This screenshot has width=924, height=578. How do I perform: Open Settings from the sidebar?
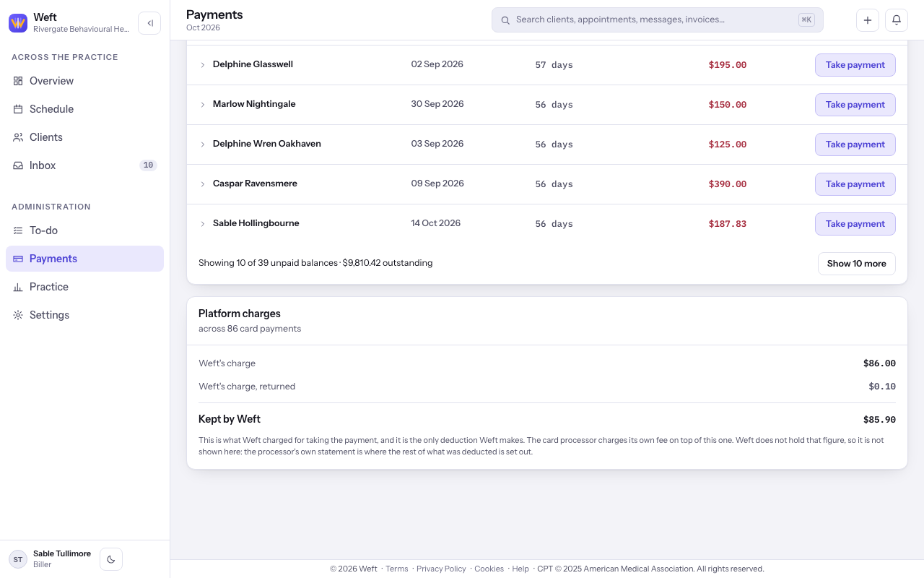[84, 315]
